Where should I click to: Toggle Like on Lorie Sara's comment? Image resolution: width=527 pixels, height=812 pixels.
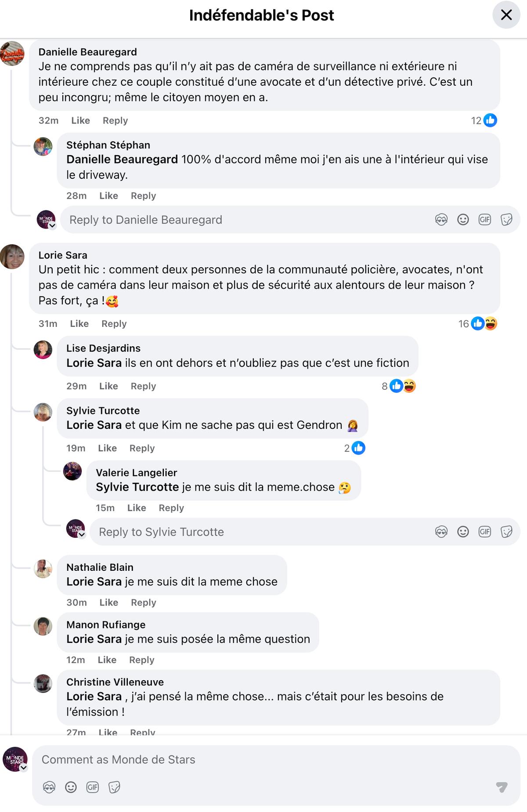pyautogui.click(x=79, y=324)
